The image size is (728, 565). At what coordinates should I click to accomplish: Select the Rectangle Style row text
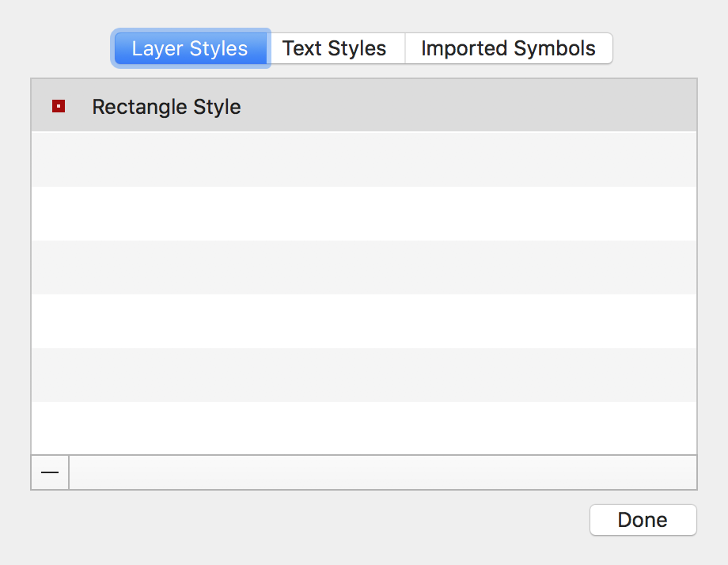coord(166,107)
